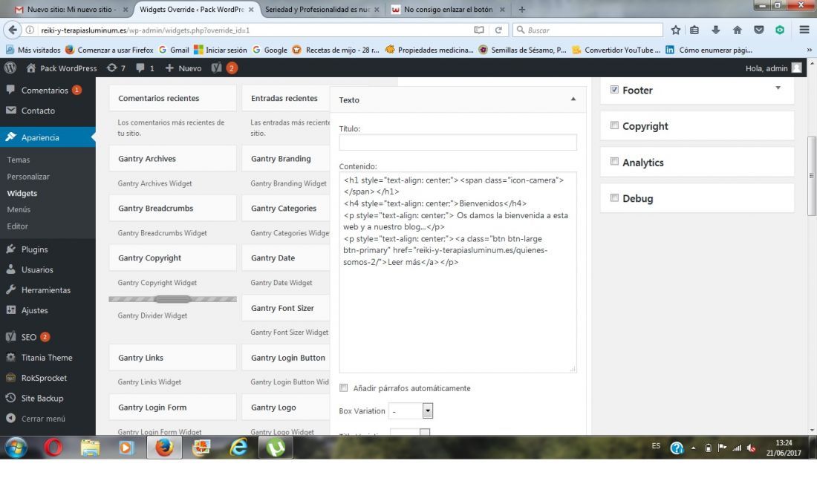
Task: Open the Firefox downloads arrow
Action: point(716,30)
